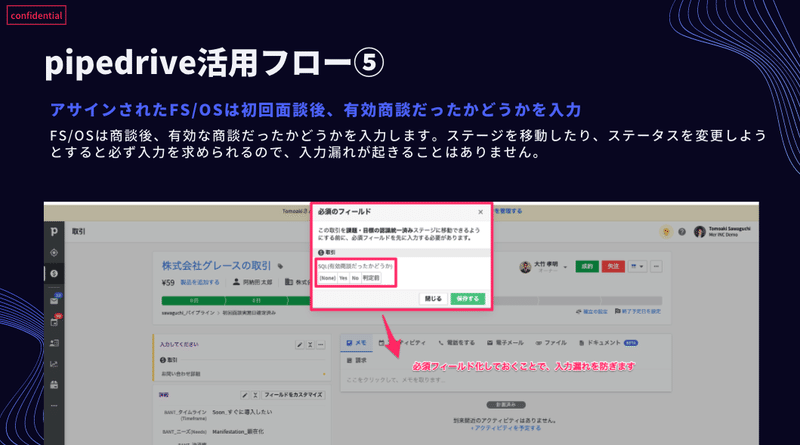This screenshot has width=800, height=445.
Task: Click the collapse icon in 詳細 panel
Action: pos(255,395)
